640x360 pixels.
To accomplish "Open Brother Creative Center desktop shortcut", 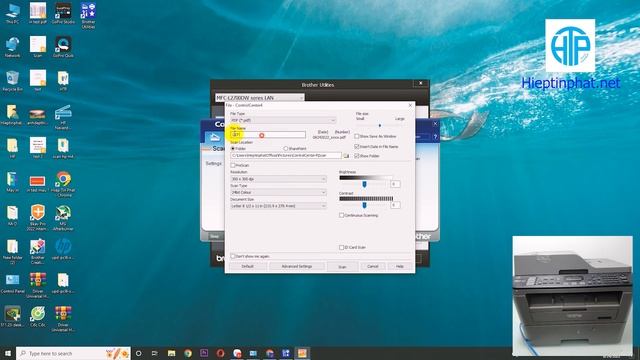I will 38,252.
